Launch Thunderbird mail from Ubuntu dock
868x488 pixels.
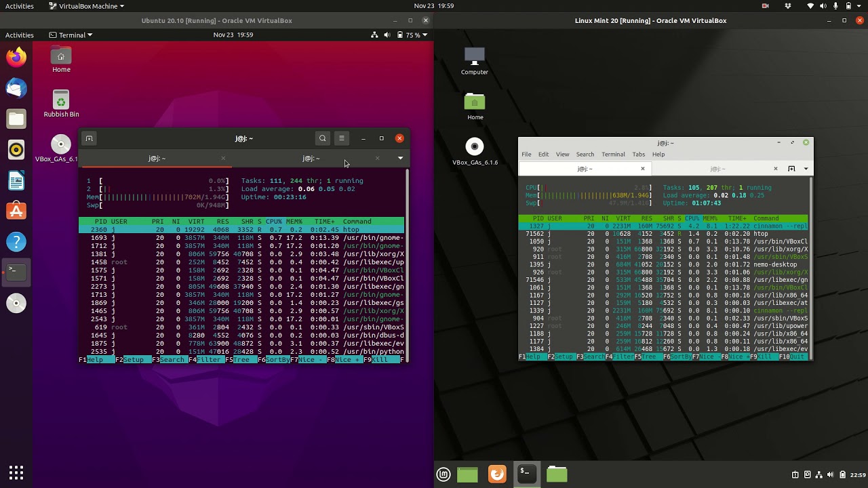click(16, 88)
